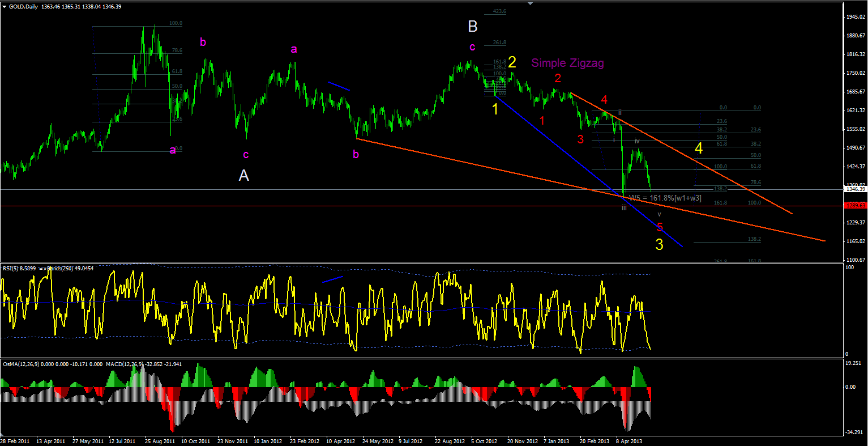This screenshot has height=446, width=868.
Task: Open the GOLD,Daily chart menu arrow
Action: coord(4,6)
